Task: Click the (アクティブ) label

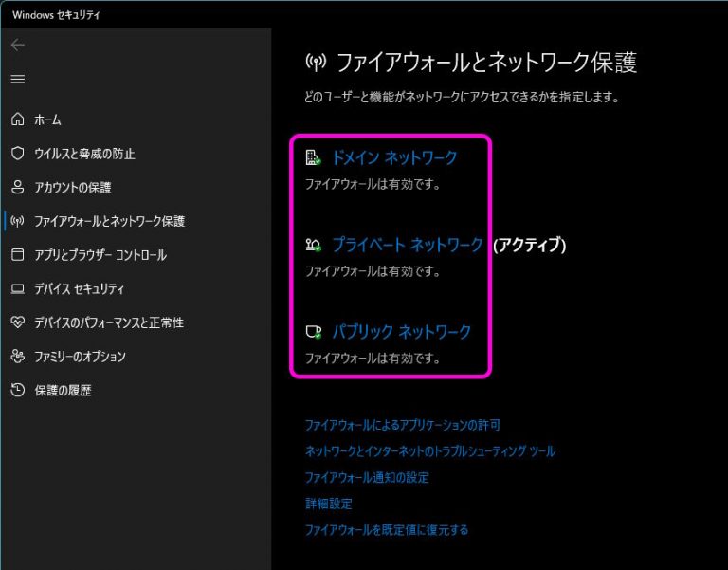Action: click(529, 245)
